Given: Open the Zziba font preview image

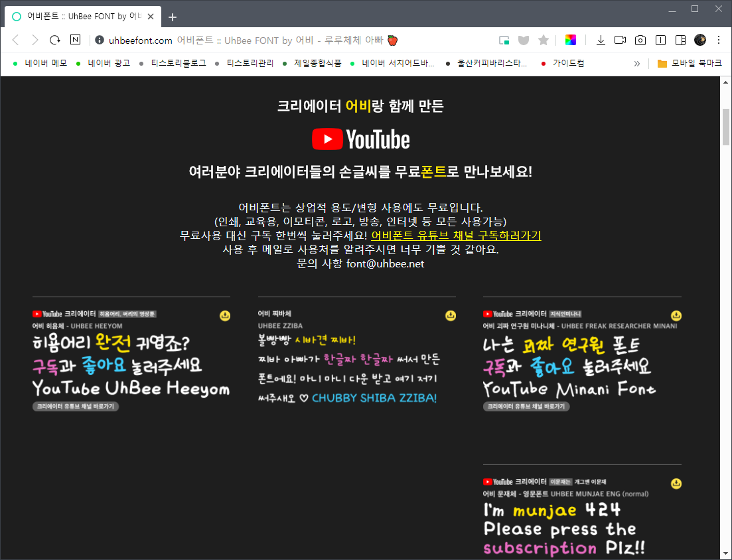Looking at the screenshot, I should [x=349, y=369].
